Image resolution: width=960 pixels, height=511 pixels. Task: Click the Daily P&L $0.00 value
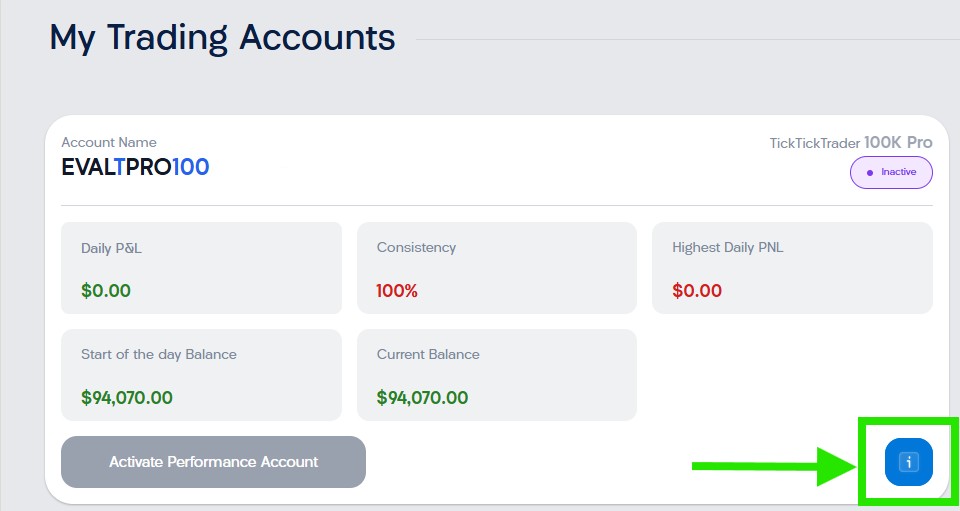(x=106, y=291)
